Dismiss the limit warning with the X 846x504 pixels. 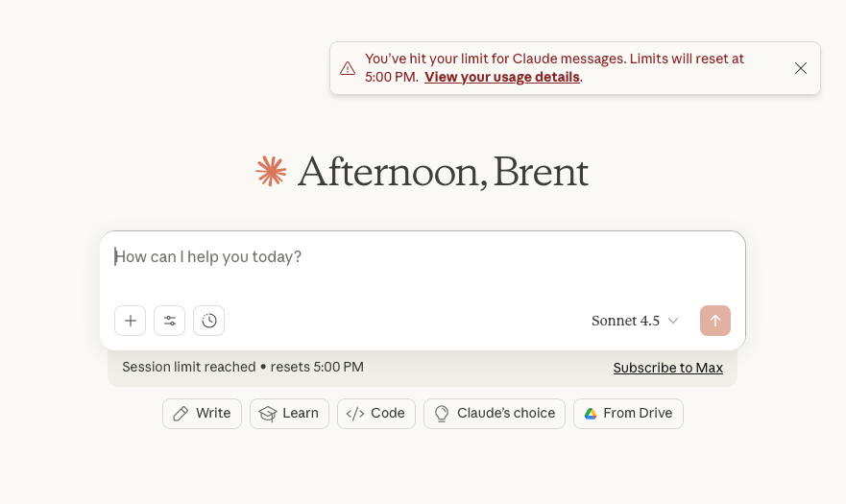[x=801, y=68]
